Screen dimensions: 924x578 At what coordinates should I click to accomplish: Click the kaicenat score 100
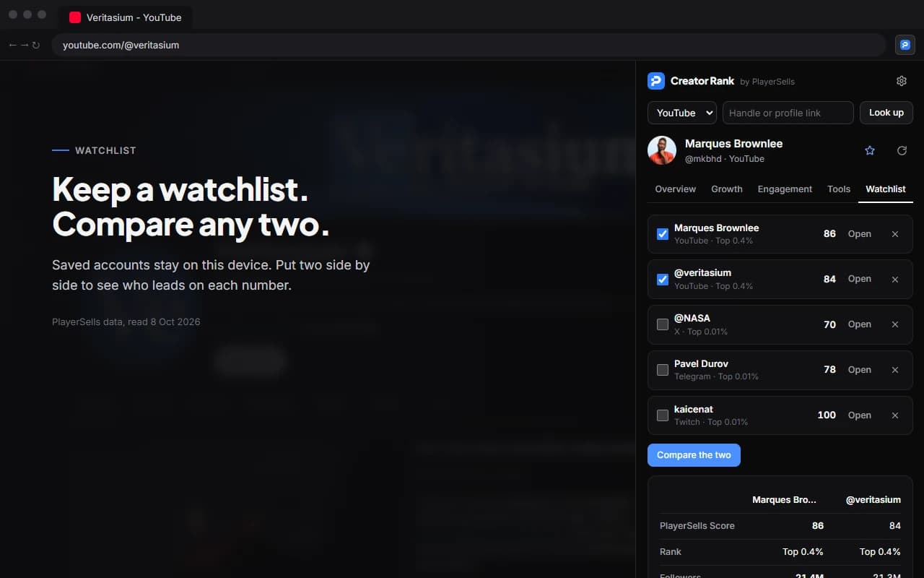[827, 415]
